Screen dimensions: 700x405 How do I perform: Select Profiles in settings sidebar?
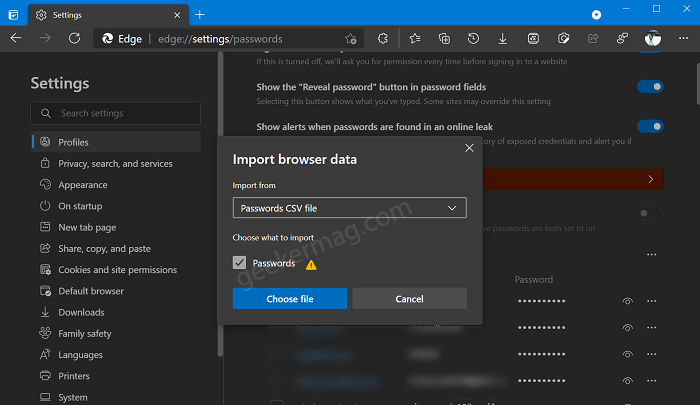(x=116, y=142)
